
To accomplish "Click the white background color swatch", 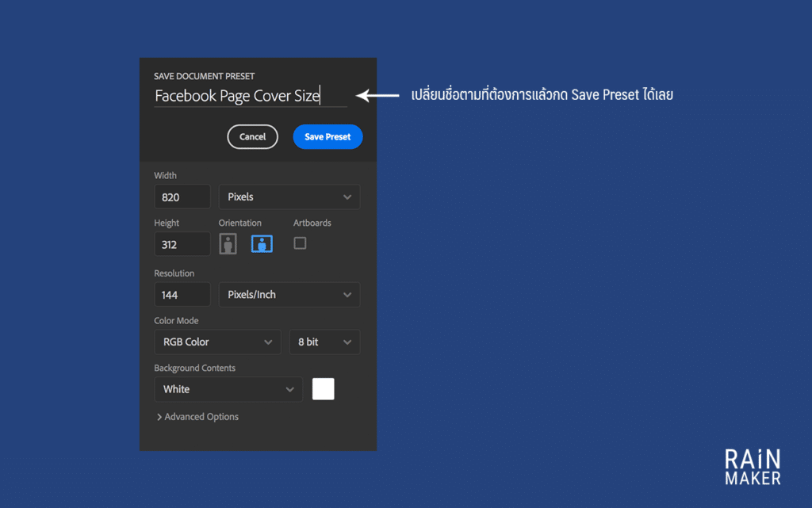I will tap(324, 389).
